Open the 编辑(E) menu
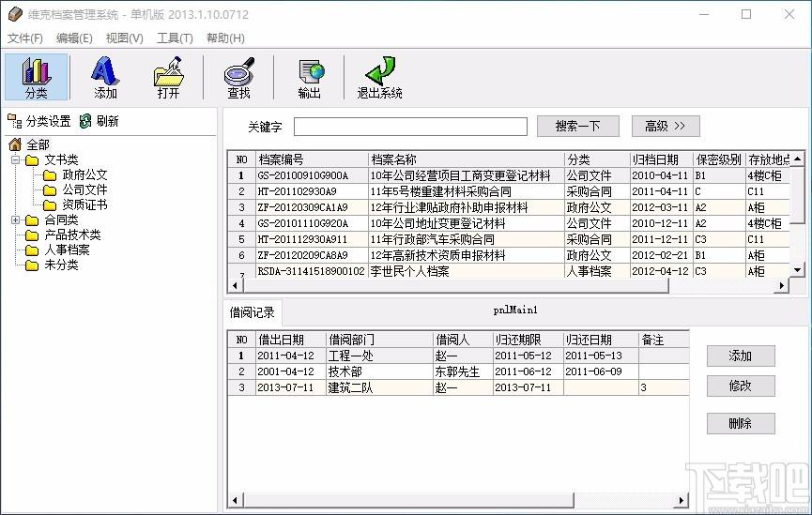The image size is (812, 515). click(x=74, y=38)
